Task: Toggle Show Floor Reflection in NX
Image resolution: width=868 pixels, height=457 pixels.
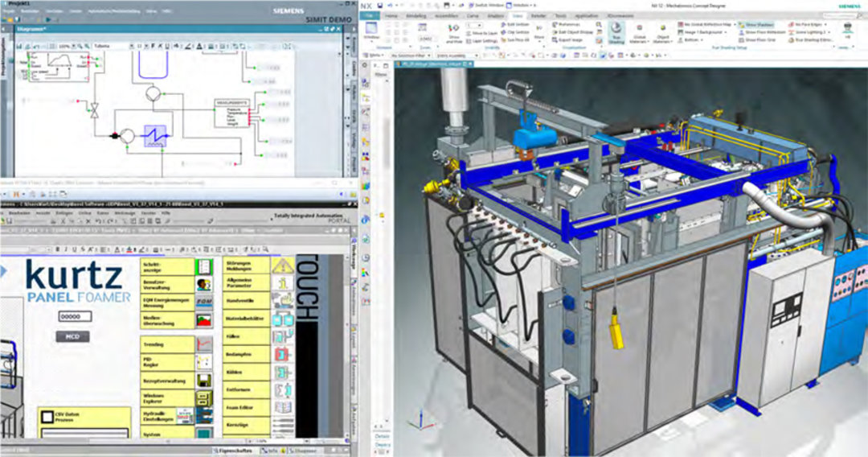Action: [x=762, y=33]
